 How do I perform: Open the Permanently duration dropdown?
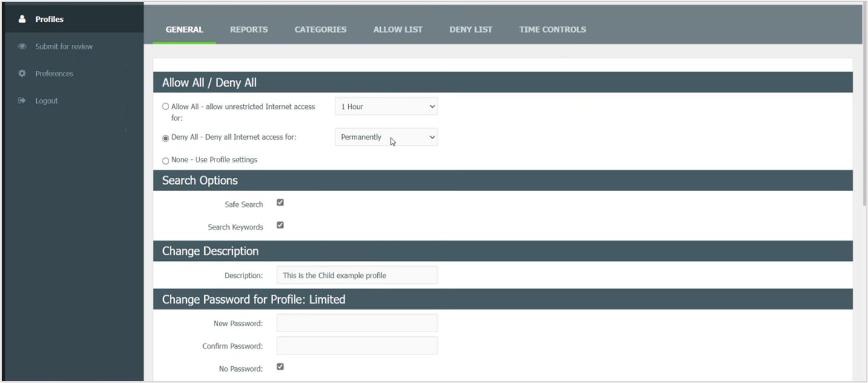point(386,137)
